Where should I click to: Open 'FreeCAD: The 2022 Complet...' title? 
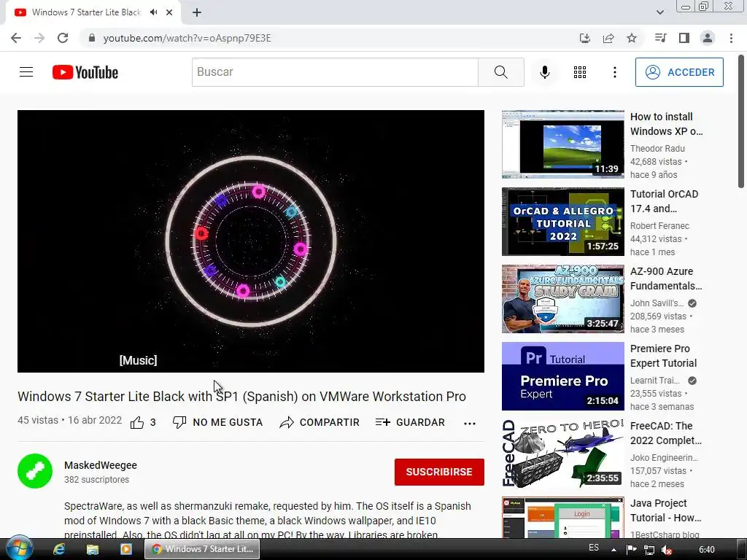click(665, 433)
